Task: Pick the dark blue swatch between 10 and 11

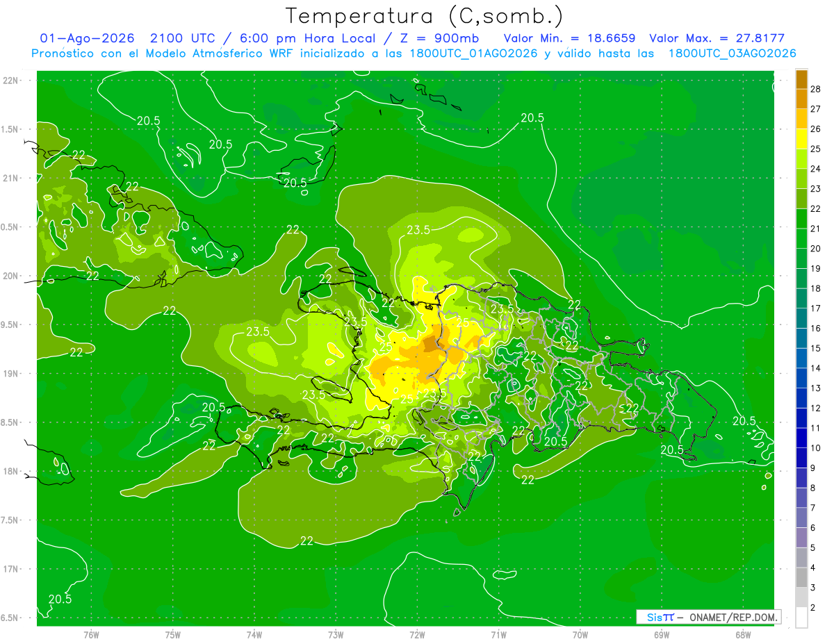Action: coord(801,438)
